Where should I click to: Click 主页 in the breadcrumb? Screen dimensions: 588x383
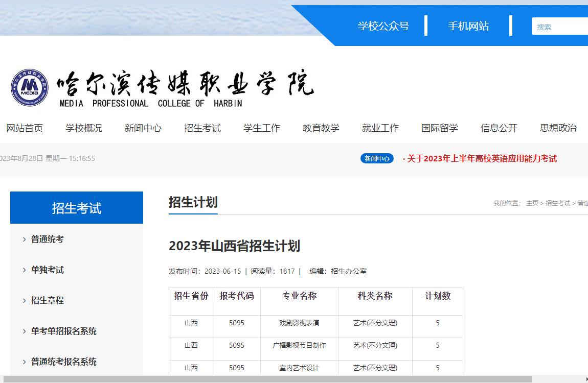click(x=532, y=203)
